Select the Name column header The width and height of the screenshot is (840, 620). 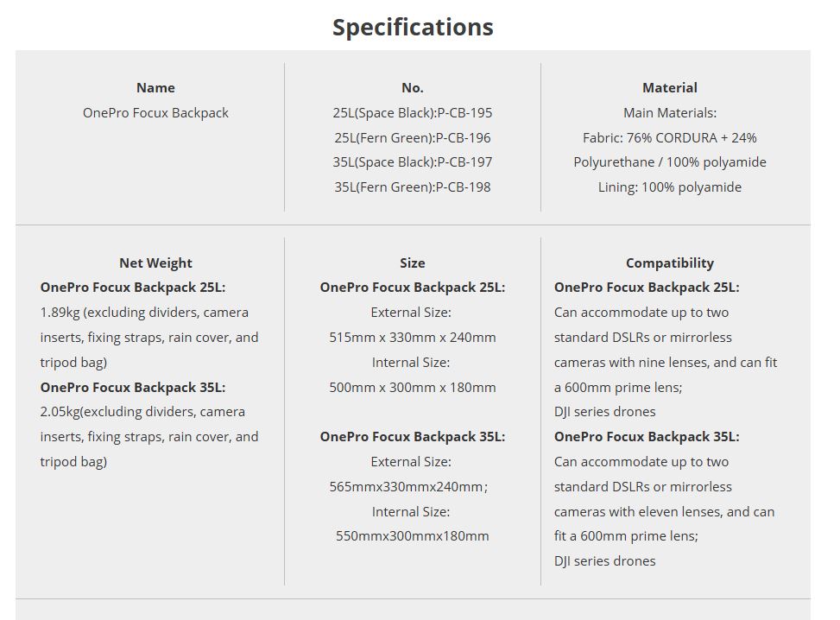[x=155, y=87]
